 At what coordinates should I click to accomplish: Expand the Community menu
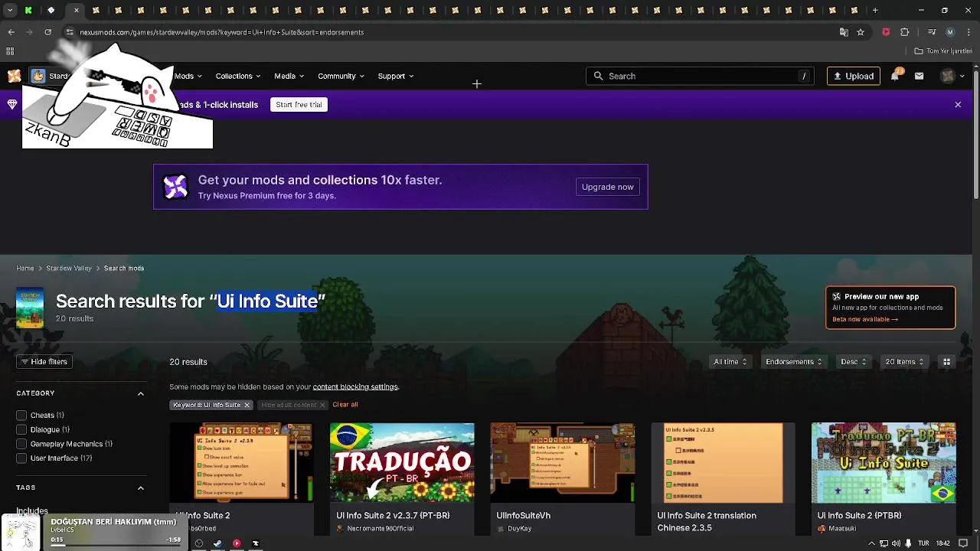[x=341, y=76]
